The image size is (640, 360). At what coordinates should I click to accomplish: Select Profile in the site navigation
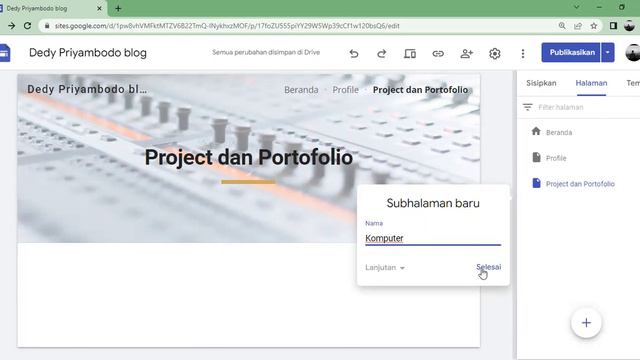click(345, 90)
